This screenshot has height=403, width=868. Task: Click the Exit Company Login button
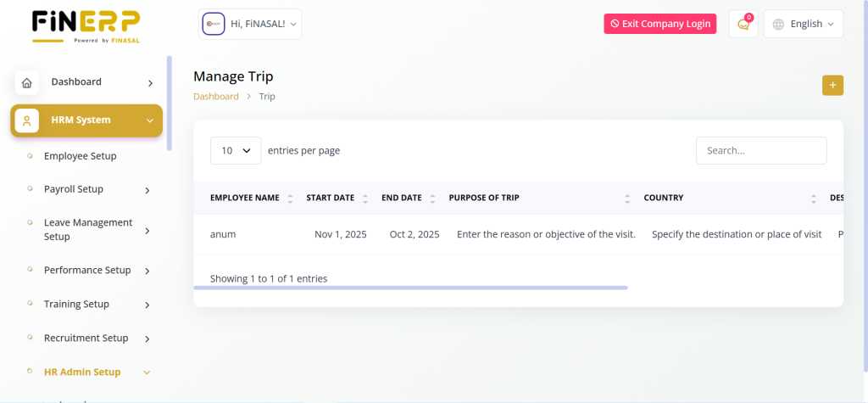pyautogui.click(x=660, y=24)
